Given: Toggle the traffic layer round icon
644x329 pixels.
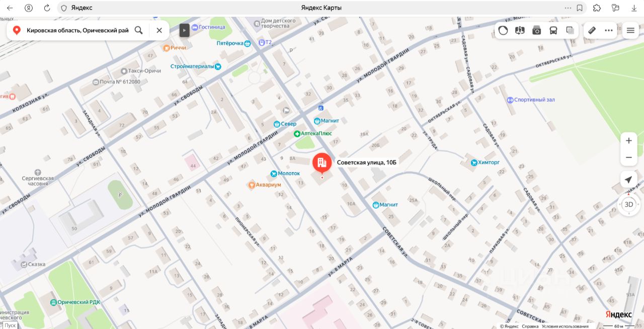Looking at the screenshot, I should tap(503, 30).
